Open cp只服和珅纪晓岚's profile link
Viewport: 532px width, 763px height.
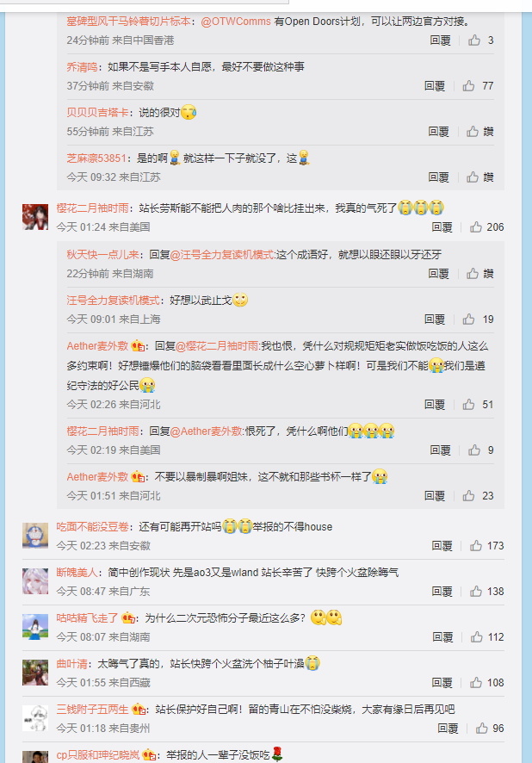point(98,755)
